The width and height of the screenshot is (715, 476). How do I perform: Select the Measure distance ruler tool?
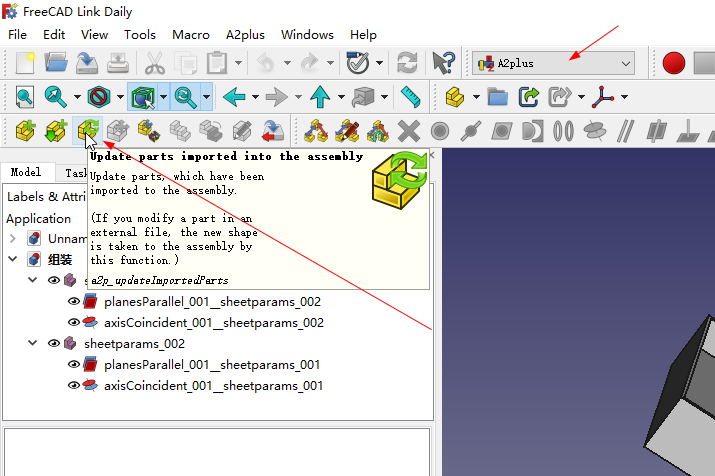coord(410,97)
